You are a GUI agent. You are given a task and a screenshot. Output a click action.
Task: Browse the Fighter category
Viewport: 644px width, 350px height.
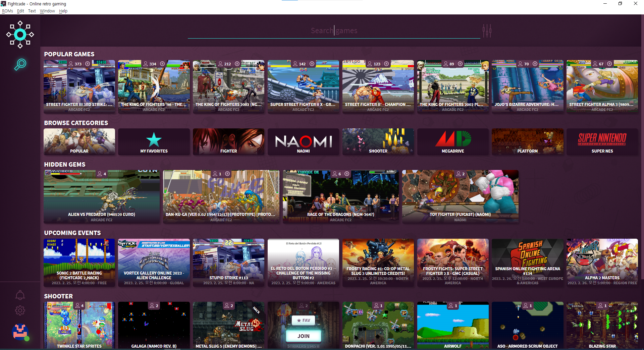pyautogui.click(x=228, y=142)
